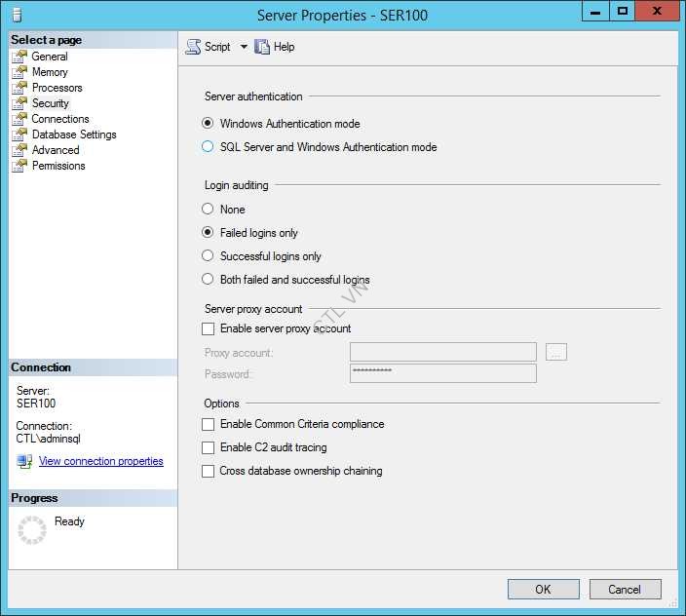
Task: Toggle Cross database ownership chaining
Action: click(208, 471)
